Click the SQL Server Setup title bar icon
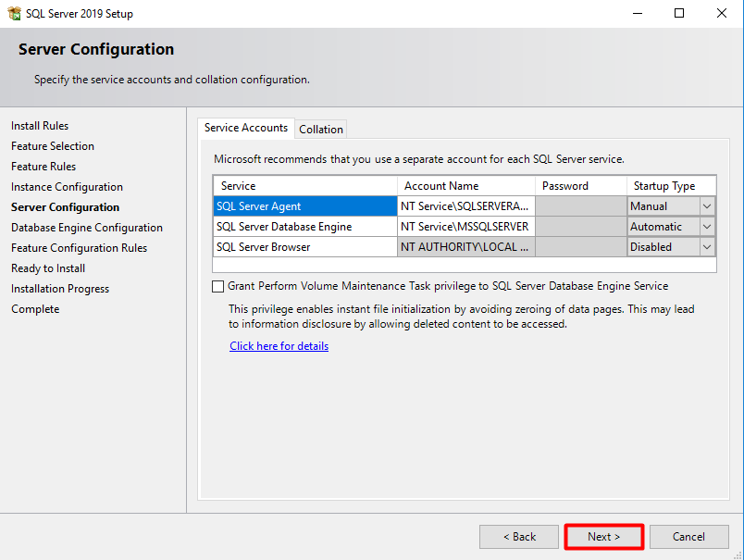744x560 pixels. pos(15,13)
